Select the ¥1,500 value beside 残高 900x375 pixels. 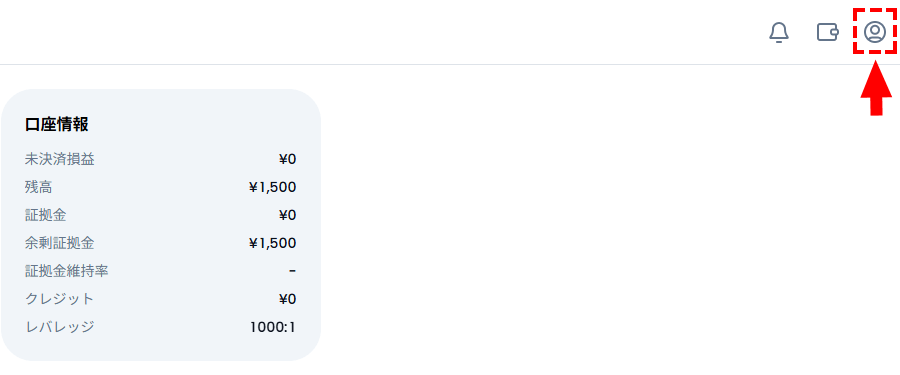tap(273, 187)
